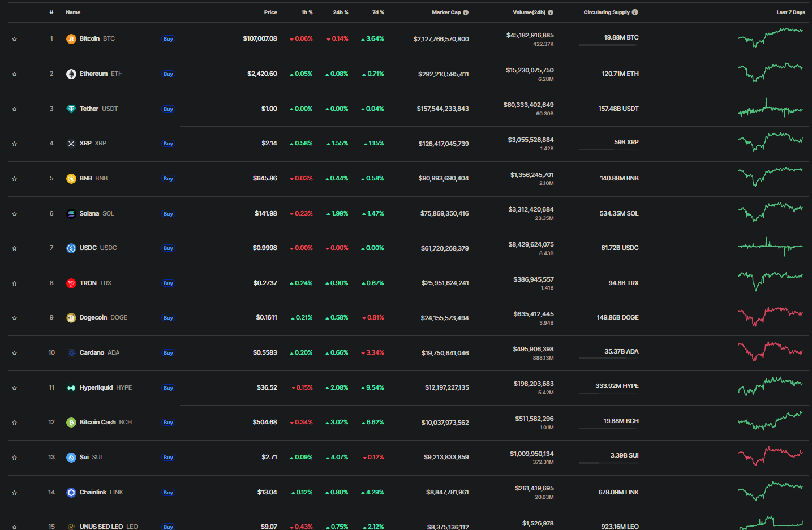812x530 pixels.
Task: Toggle the Tether watchlist star
Action: [15, 109]
